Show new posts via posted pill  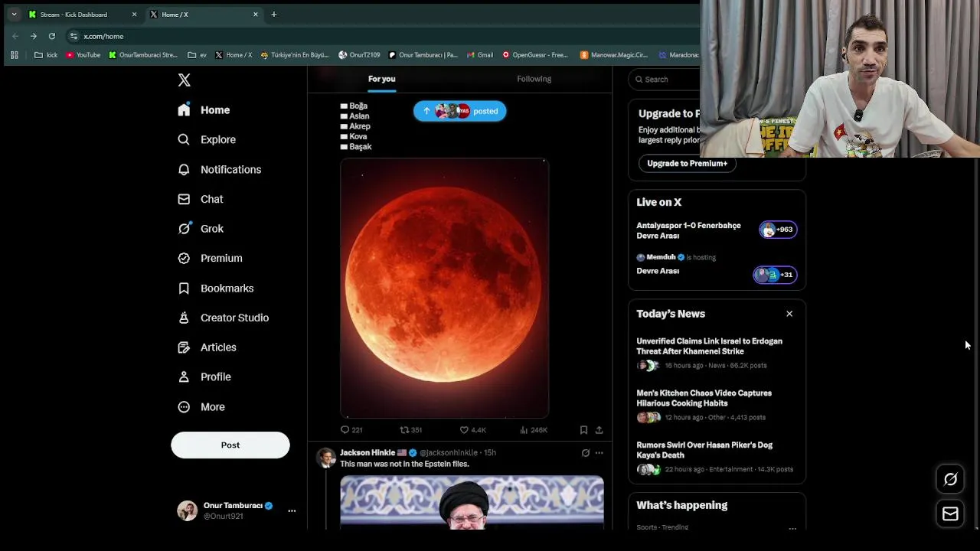point(459,111)
